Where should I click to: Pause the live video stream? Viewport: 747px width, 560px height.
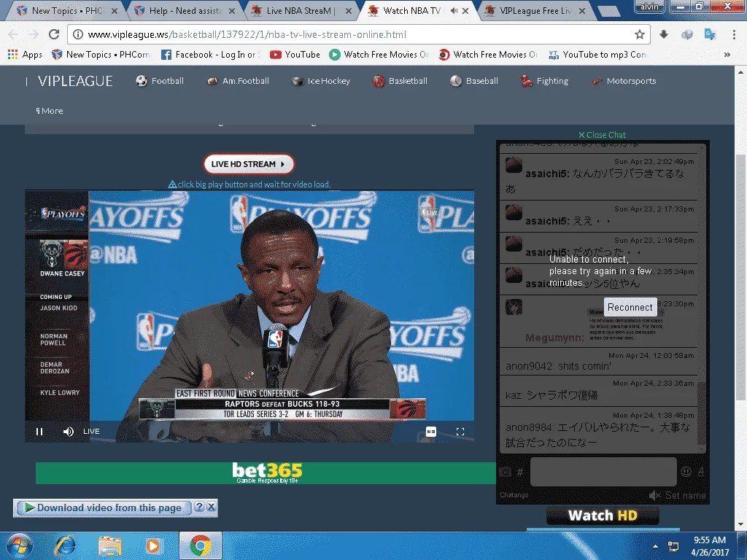tap(39, 432)
